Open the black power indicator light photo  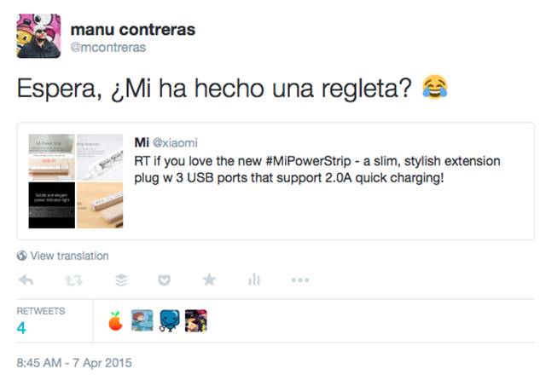(x=51, y=205)
